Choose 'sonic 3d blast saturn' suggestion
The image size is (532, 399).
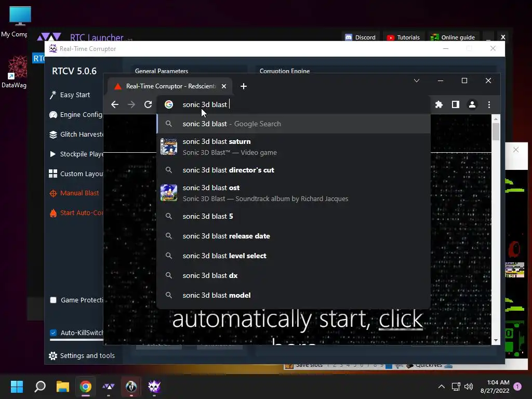pyautogui.click(x=294, y=147)
